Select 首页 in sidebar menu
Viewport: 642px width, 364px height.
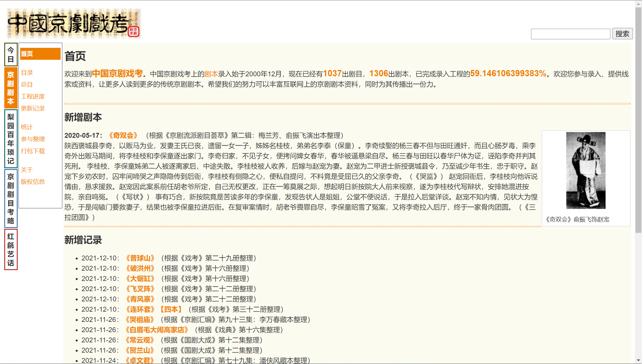coord(40,54)
